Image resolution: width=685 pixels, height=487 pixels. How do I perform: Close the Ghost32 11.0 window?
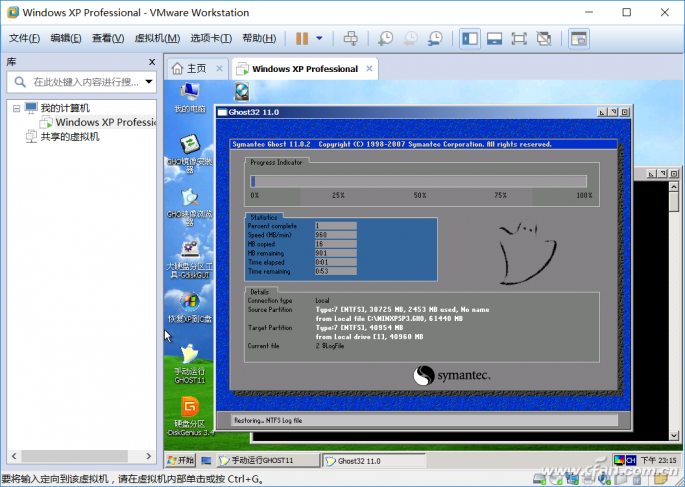(x=625, y=112)
